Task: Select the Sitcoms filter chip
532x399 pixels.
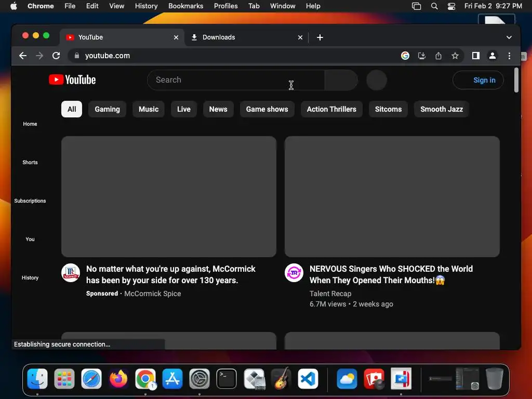Action: [x=388, y=109]
